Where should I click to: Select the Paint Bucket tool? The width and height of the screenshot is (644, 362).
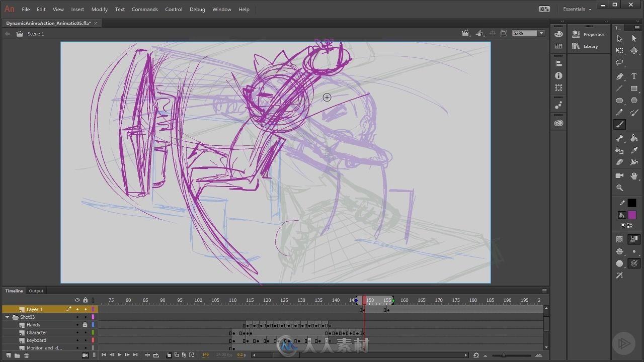coord(634,138)
